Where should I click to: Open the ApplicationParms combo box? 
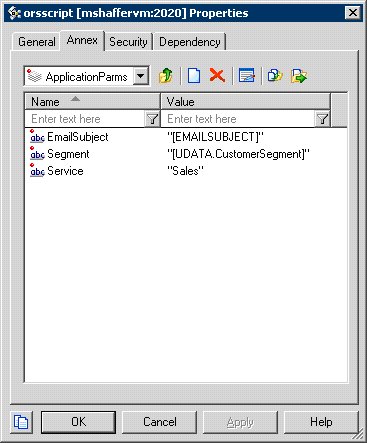point(87,76)
